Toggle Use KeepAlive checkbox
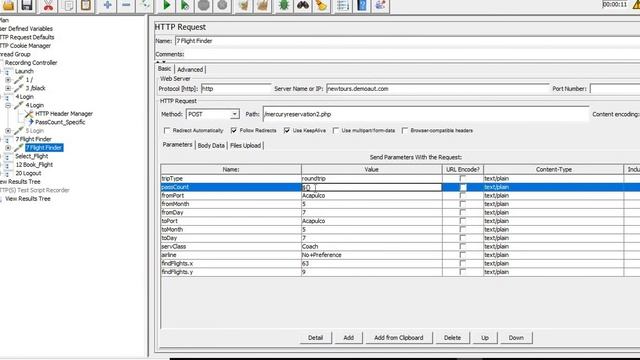This screenshot has height=360, width=640. click(287, 131)
